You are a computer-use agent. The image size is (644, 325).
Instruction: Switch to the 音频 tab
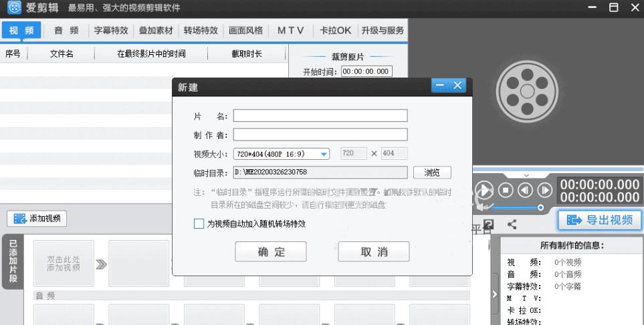(x=67, y=30)
